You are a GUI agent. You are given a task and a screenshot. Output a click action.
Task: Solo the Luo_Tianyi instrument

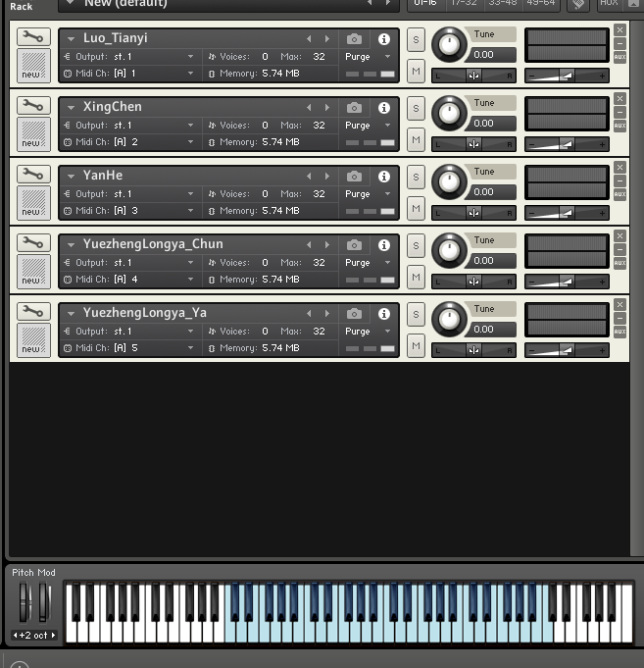click(x=416, y=39)
